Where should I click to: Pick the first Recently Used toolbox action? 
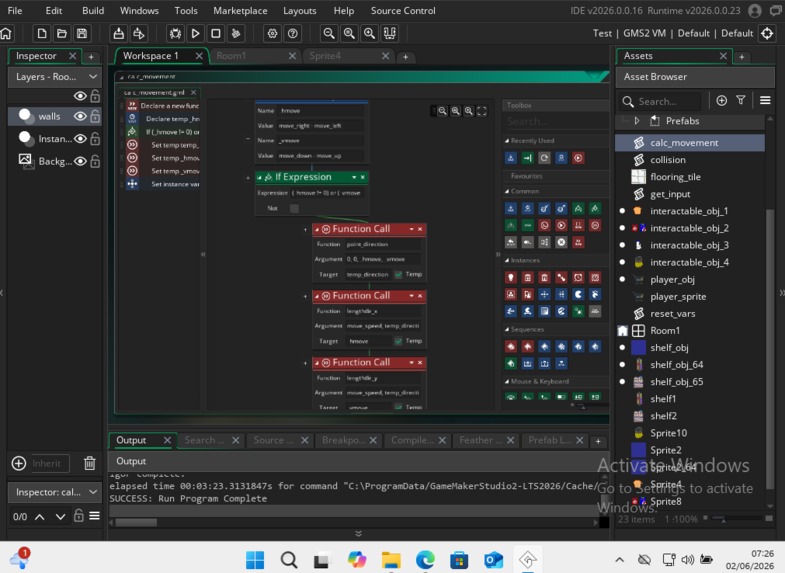(511, 158)
